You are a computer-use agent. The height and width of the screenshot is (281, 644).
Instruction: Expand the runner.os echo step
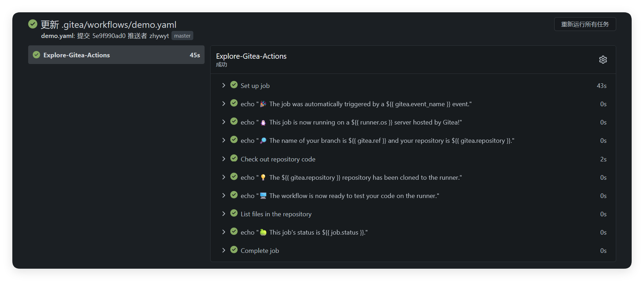[224, 122]
